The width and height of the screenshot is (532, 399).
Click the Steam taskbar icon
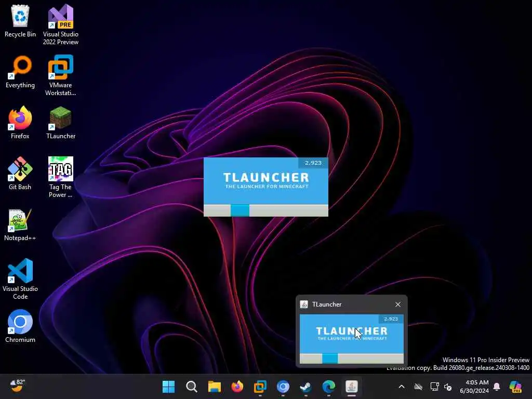tap(305, 387)
